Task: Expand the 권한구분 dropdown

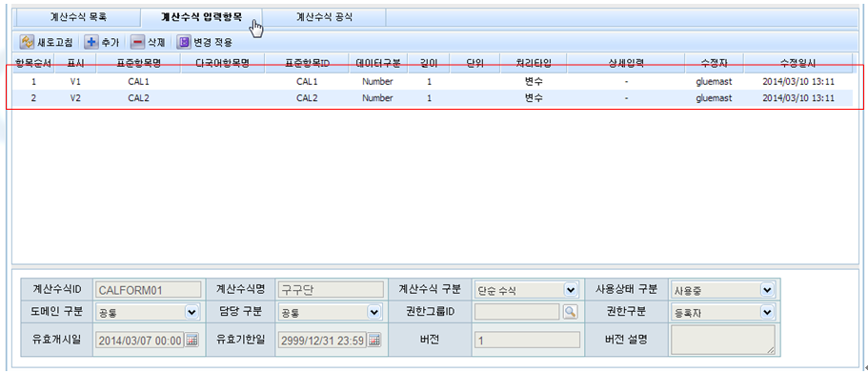Action: coord(767,312)
